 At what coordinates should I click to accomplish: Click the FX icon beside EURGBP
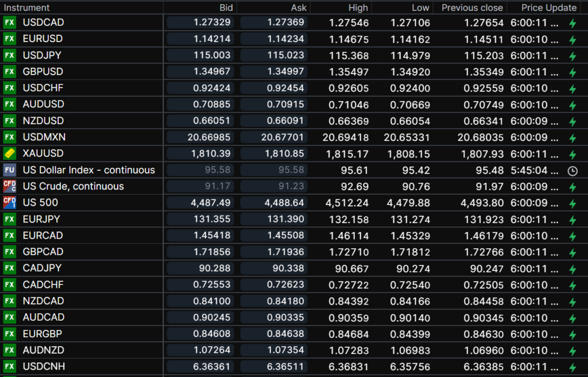click(9, 334)
